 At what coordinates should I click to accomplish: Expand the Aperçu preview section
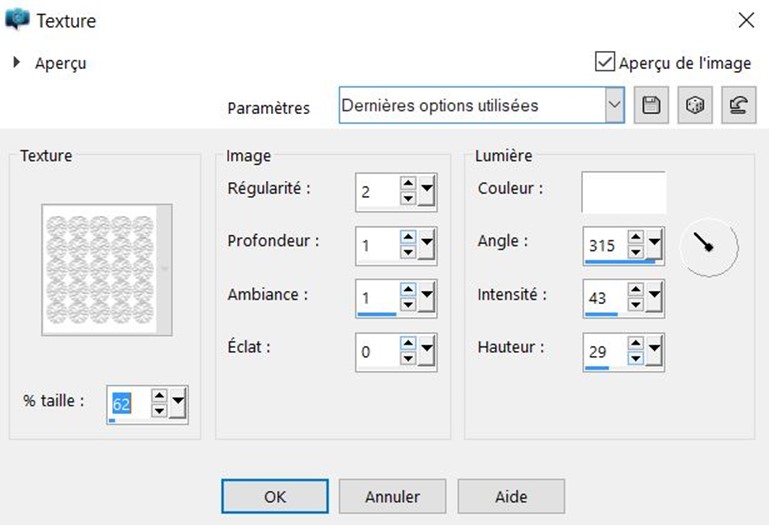(x=18, y=63)
